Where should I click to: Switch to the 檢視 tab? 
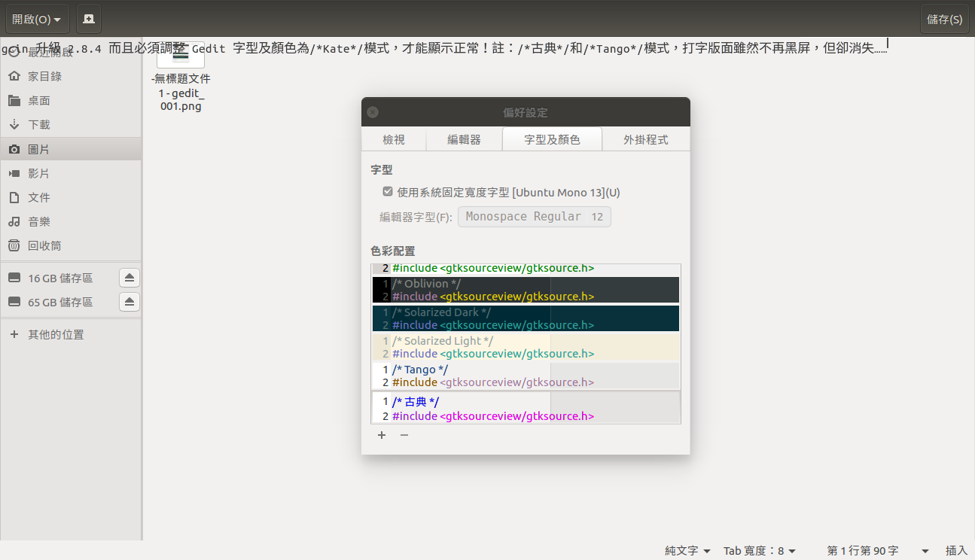click(394, 139)
